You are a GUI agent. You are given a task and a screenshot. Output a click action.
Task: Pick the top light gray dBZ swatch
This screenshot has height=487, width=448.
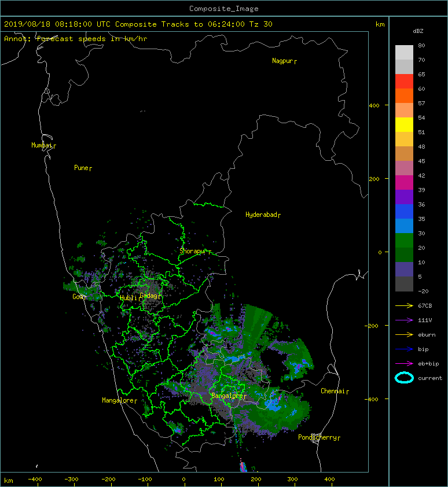point(404,52)
